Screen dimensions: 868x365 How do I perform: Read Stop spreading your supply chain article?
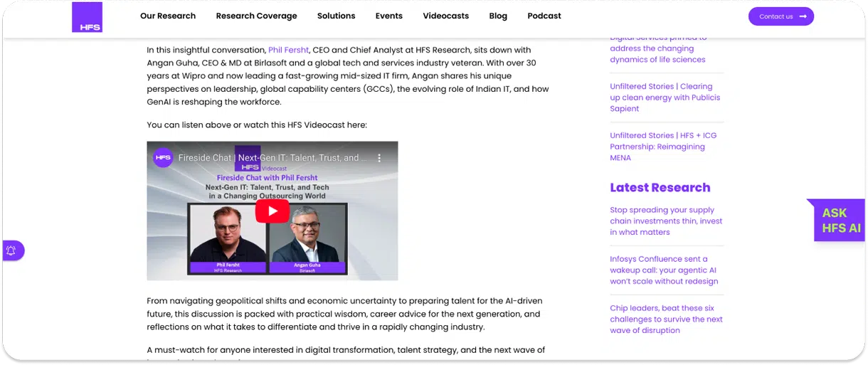tap(666, 221)
